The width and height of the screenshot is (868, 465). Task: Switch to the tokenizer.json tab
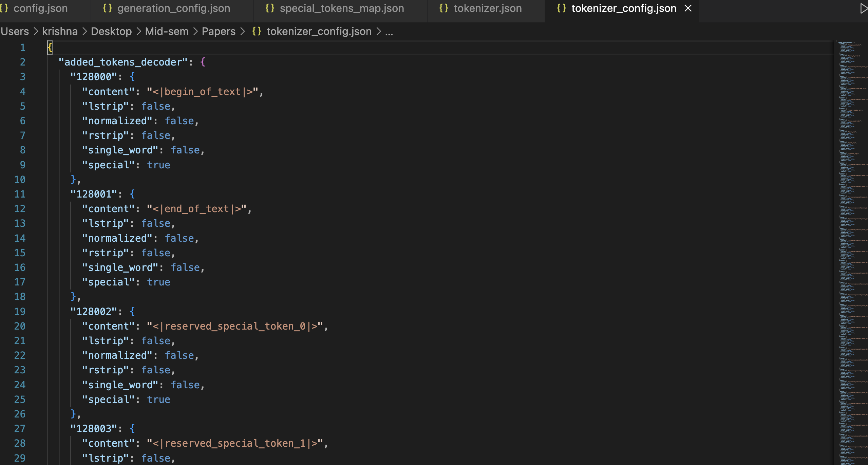(x=488, y=8)
